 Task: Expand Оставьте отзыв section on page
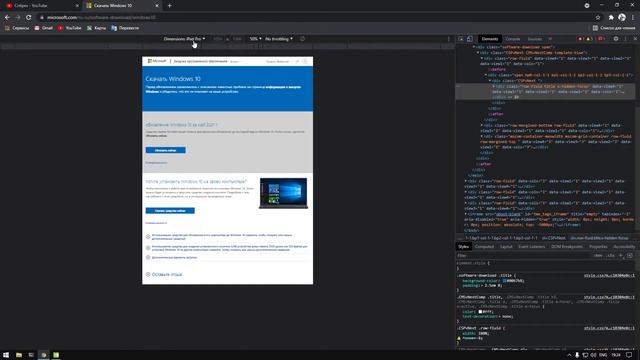click(164, 274)
